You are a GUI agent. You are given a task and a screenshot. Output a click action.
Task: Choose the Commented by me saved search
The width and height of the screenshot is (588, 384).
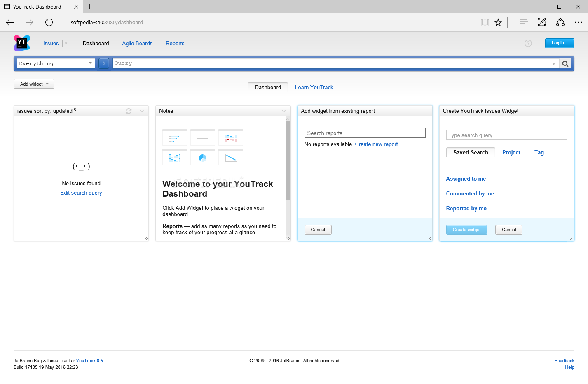(x=470, y=193)
